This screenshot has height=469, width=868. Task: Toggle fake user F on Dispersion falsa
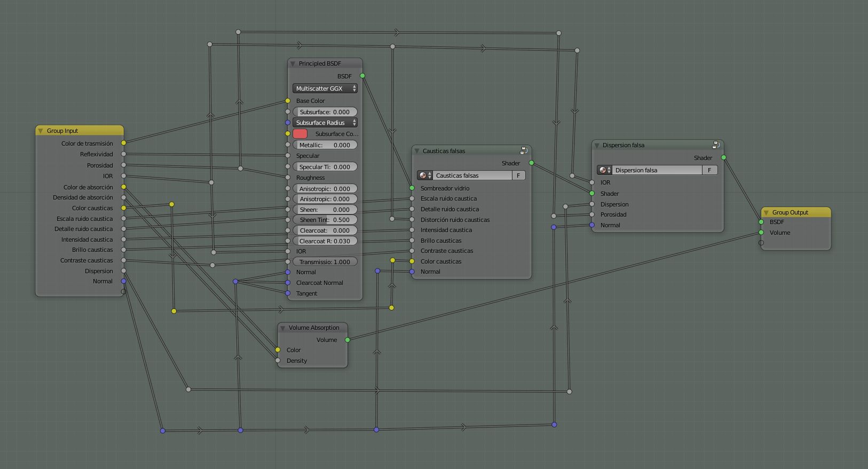point(709,170)
